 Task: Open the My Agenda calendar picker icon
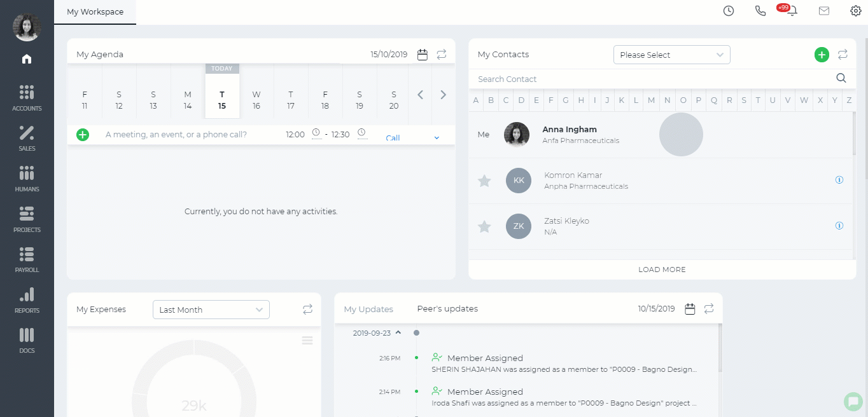tap(423, 55)
